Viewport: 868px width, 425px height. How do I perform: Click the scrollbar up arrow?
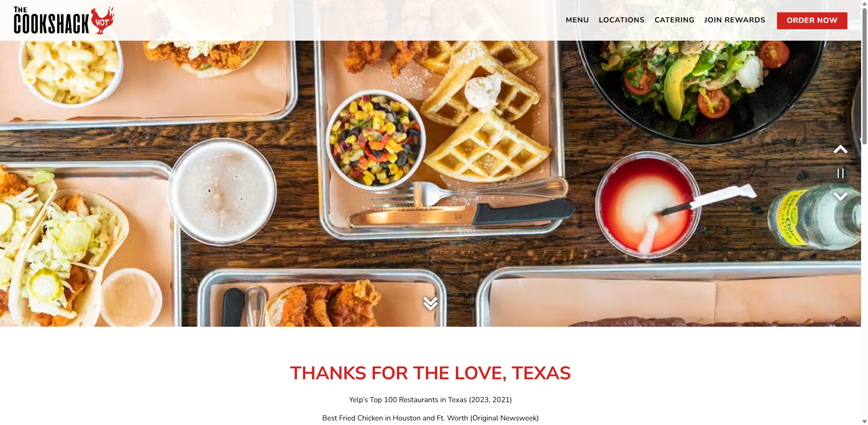pyautogui.click(x=864, y=3)
